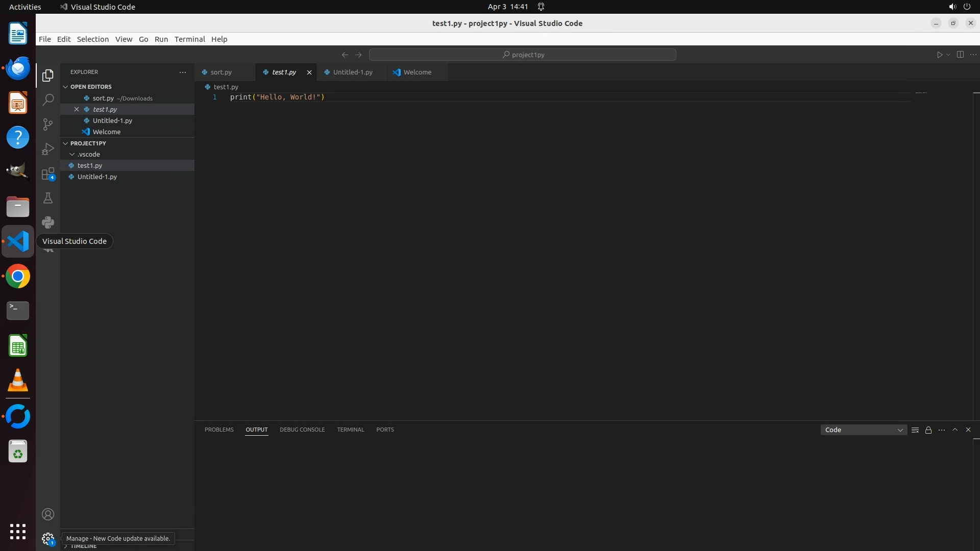
Task: Open Google Chrome from the dock
Action: click(x=18, y=277)
